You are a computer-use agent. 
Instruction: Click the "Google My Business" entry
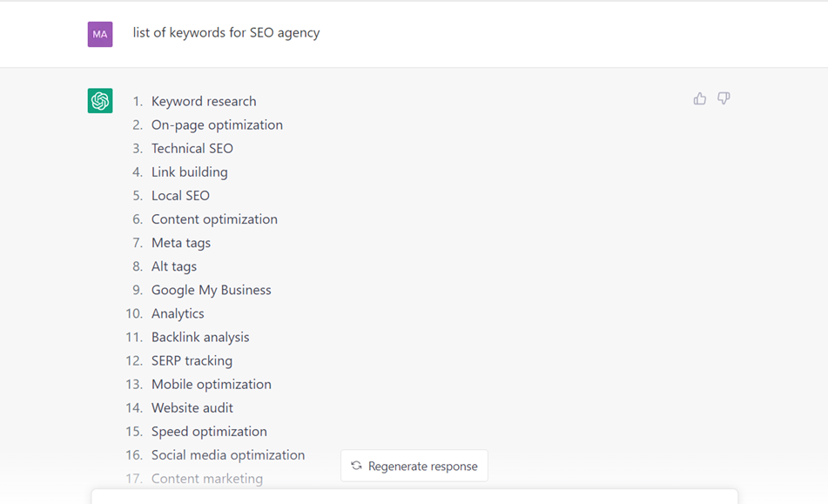pos(212,290)
